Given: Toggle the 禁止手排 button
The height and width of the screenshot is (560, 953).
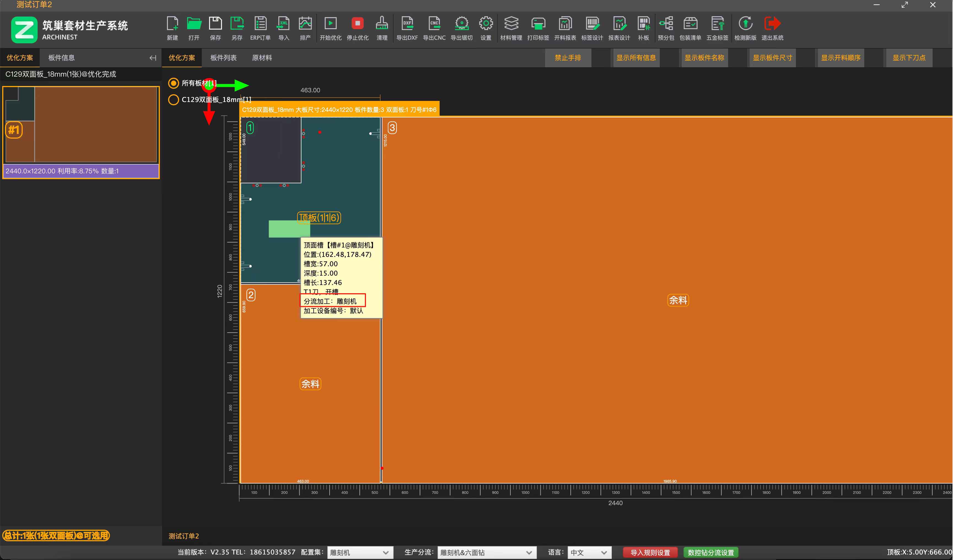Looking at the screenshot, I should 568,58.
